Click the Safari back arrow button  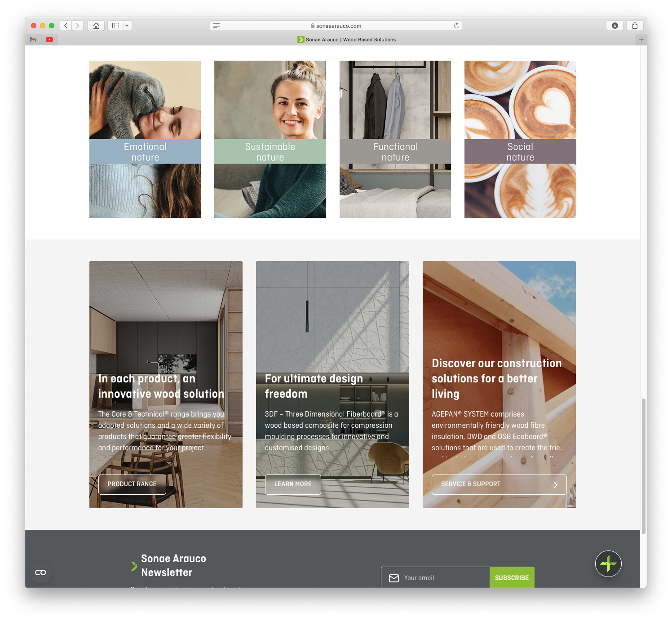[x=66, y=26]
